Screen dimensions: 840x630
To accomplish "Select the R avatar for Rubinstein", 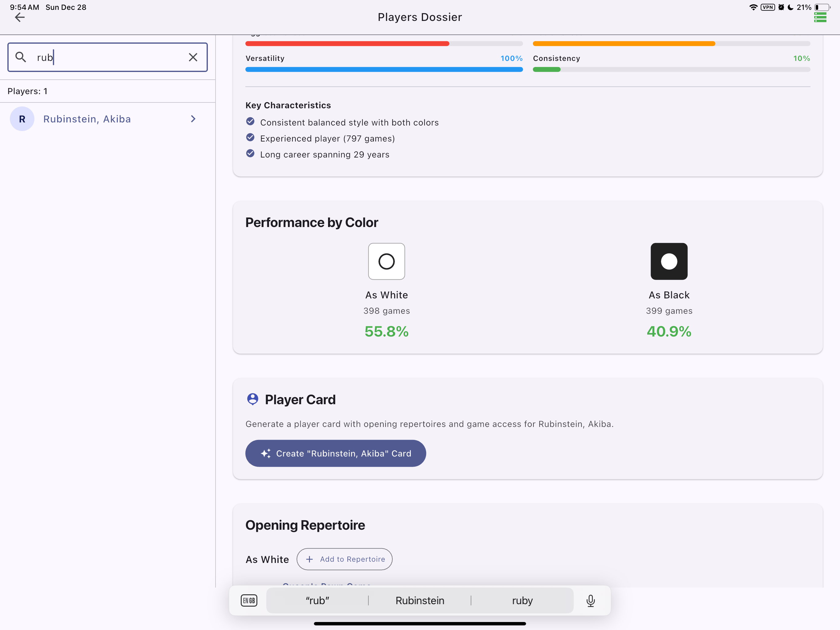I will tap(22, 119).
